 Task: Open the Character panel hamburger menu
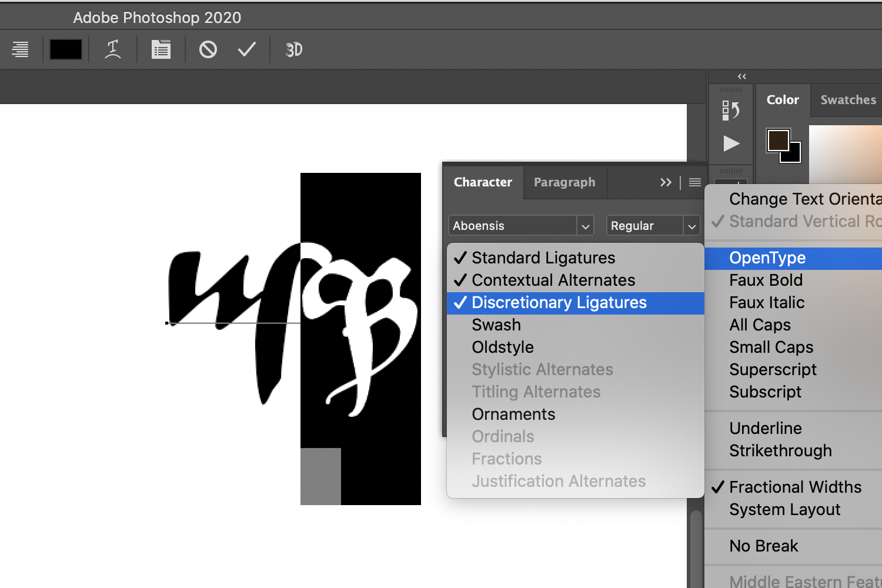click(x=695, y=182)
